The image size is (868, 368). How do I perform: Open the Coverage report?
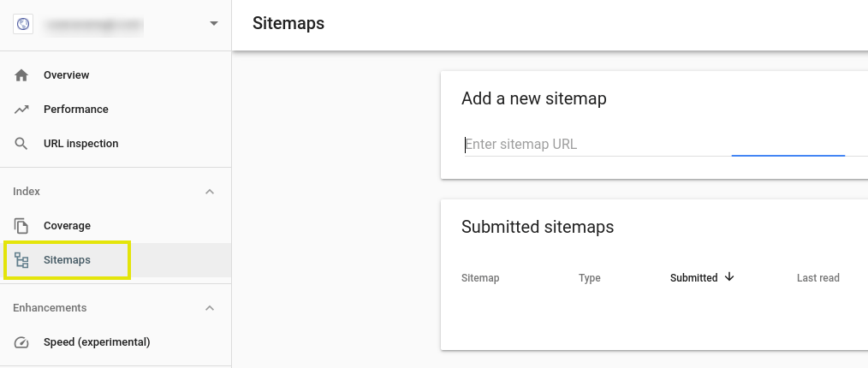tap(67, 226)
